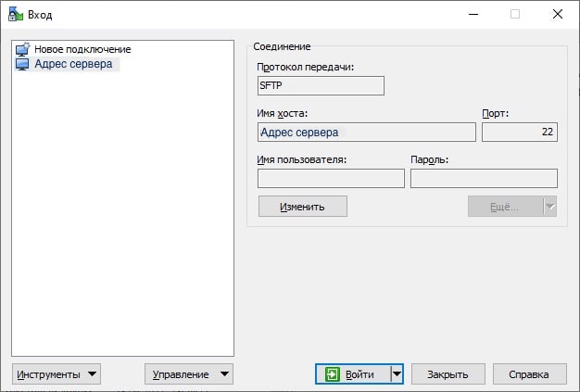This screenshot has width=580, height=392.
Task: Click the Порт field showing 22
Action: 519,133
